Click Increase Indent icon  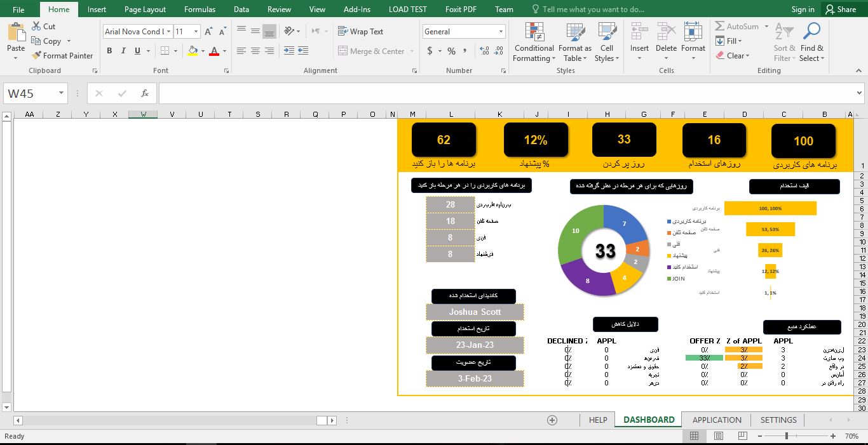(303, 51)
